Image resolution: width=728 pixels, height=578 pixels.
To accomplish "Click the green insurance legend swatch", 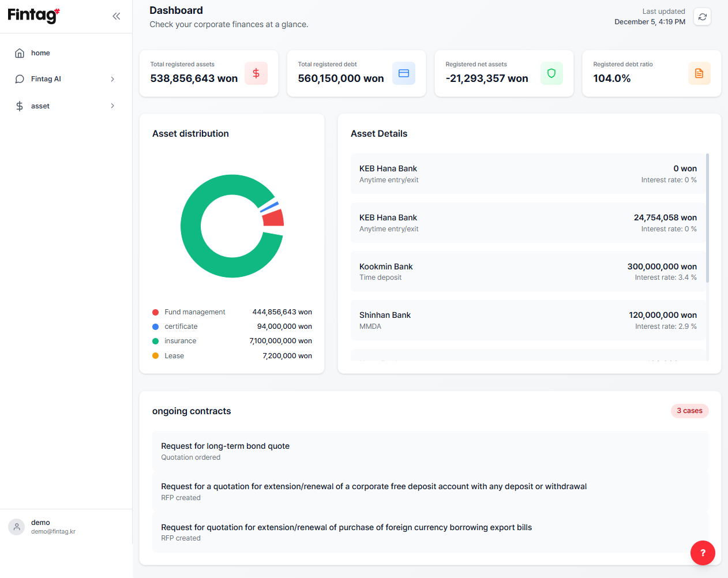I will pos(155,341).
